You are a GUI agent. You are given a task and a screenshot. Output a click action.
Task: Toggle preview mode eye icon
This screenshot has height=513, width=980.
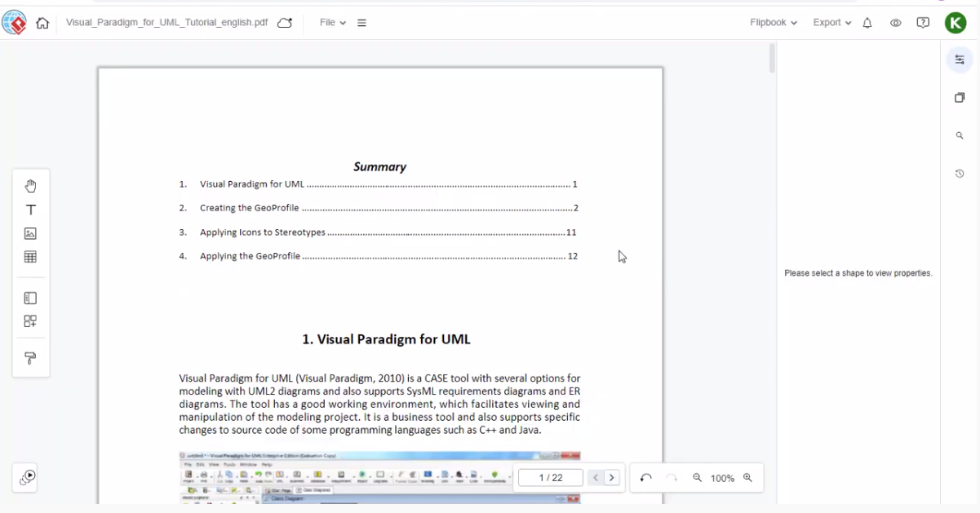(x=895, y=23)
